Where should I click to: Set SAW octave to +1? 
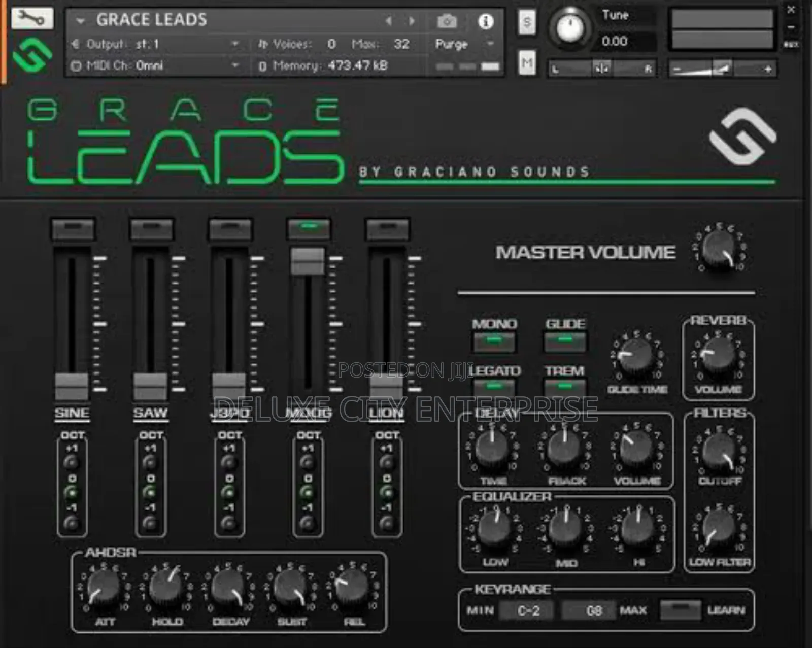click(150, 462)
